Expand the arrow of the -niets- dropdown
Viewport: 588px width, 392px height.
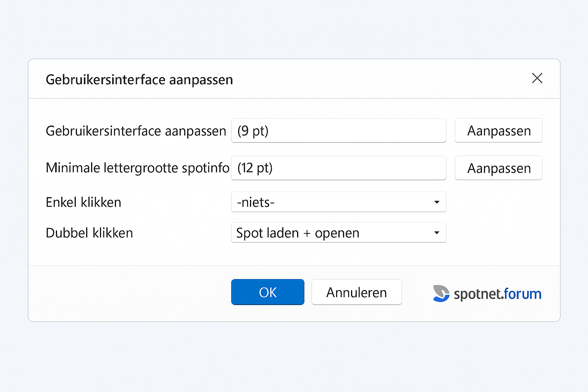[437, 202]
